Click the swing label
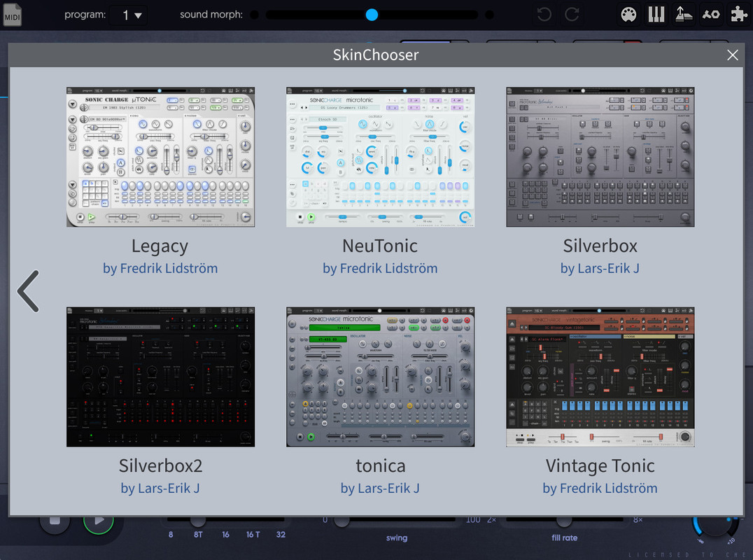The image size is (753, 560). (x=397, y=538)
